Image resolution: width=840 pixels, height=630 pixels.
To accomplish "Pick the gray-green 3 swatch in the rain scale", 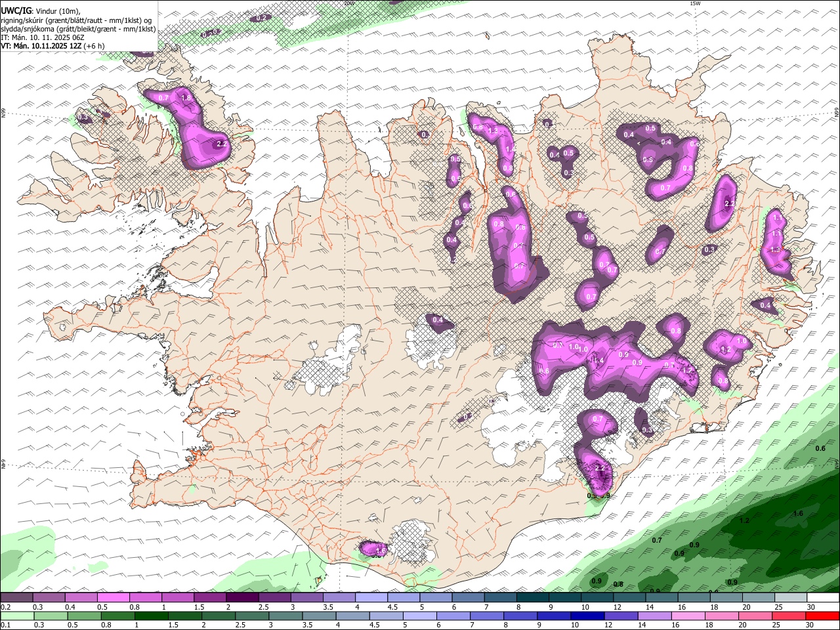I will tap(285, 616).
